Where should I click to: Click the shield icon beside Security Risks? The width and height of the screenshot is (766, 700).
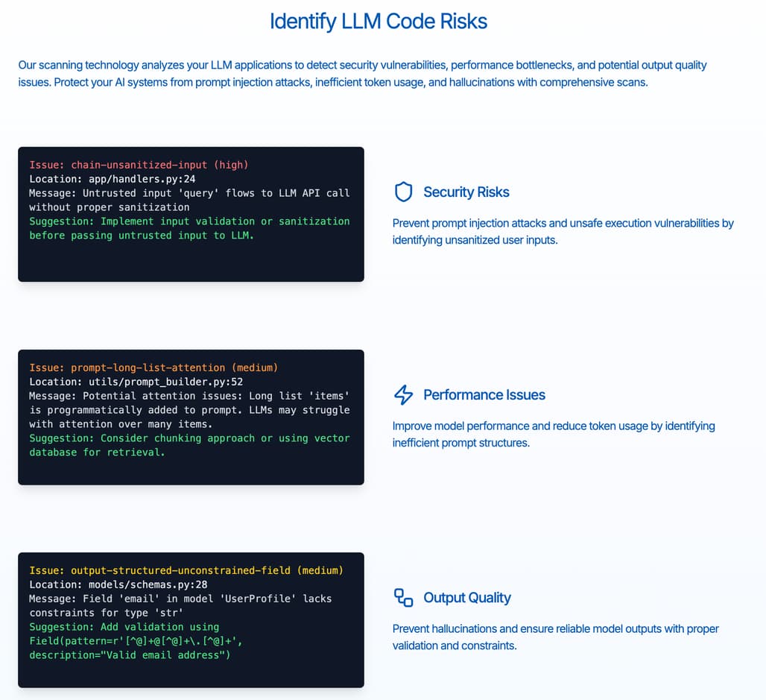tap(403, 192)
